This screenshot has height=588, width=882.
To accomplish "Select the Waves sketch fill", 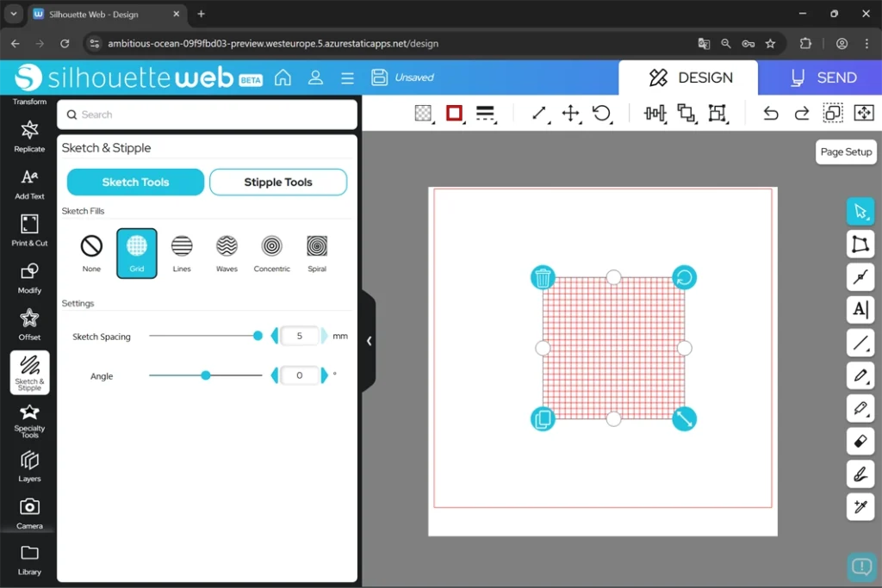I will 227,252.
